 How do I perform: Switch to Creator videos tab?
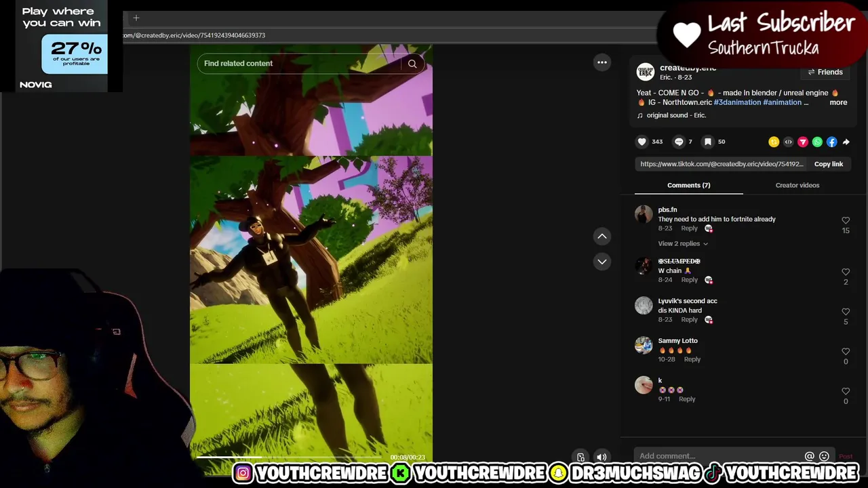point(797,185)
